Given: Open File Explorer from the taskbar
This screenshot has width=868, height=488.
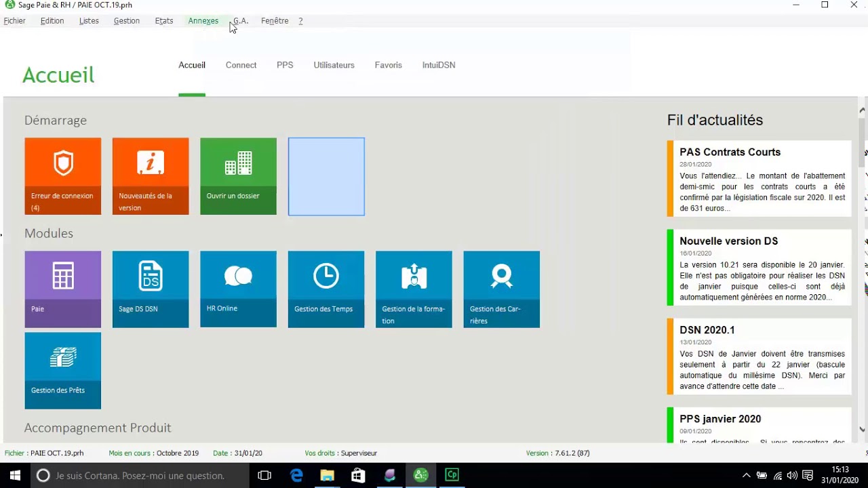Looking at the screenshot, I should click(327, 476).
